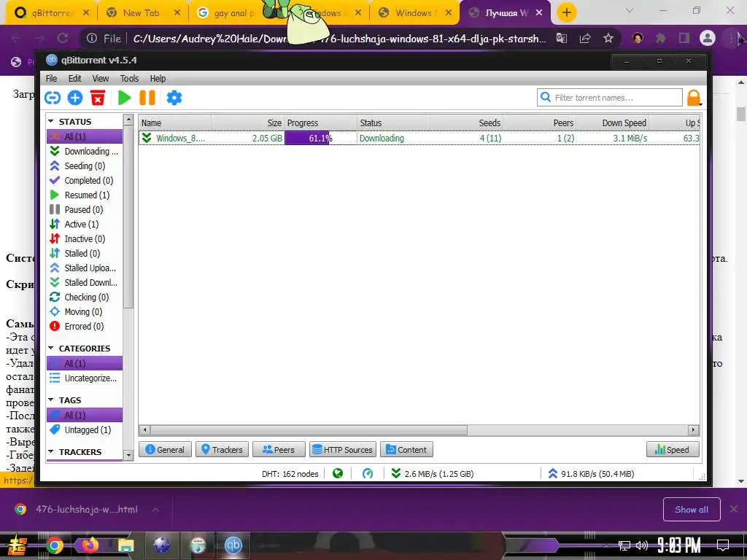Select the Checking (0) filter

click(x=85, y=297)
